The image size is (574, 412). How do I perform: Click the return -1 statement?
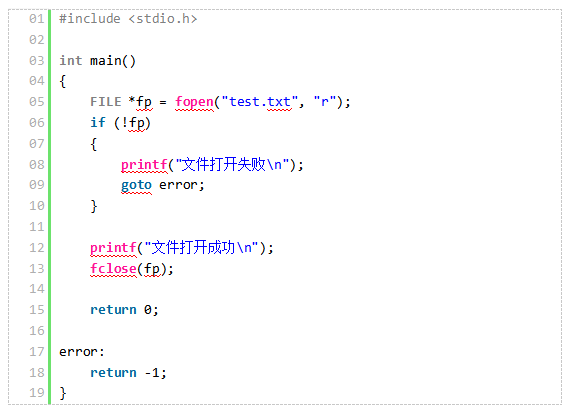pyautogui.click(x=128, y=373)
